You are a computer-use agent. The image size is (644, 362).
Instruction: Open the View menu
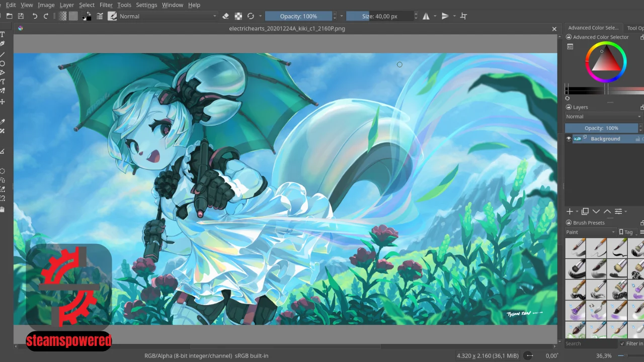click(x=27, y=5)
